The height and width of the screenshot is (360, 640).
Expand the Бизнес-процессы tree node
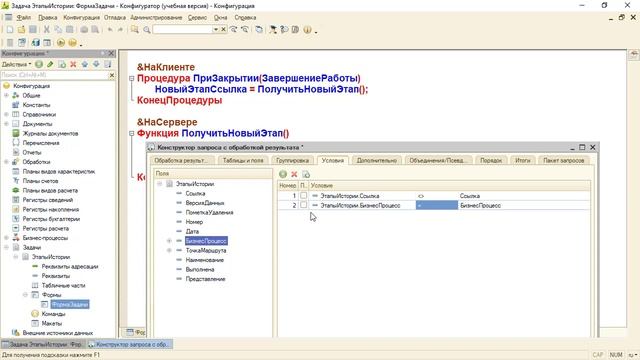[7, 238]
